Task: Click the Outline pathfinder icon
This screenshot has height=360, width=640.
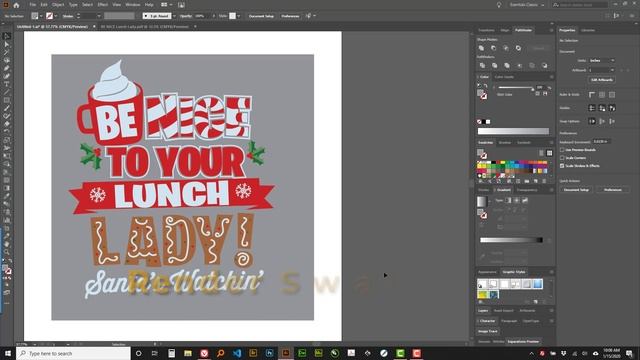Action: point(532,65)
